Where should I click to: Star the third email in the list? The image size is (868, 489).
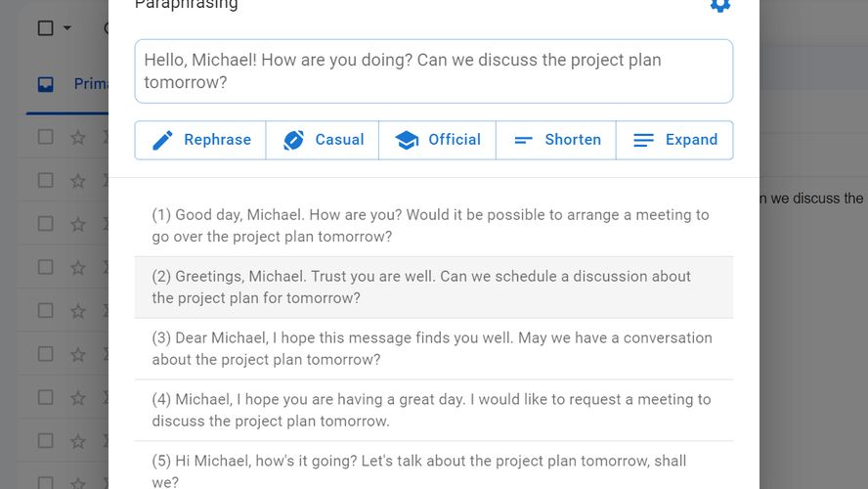pos(78,224)
